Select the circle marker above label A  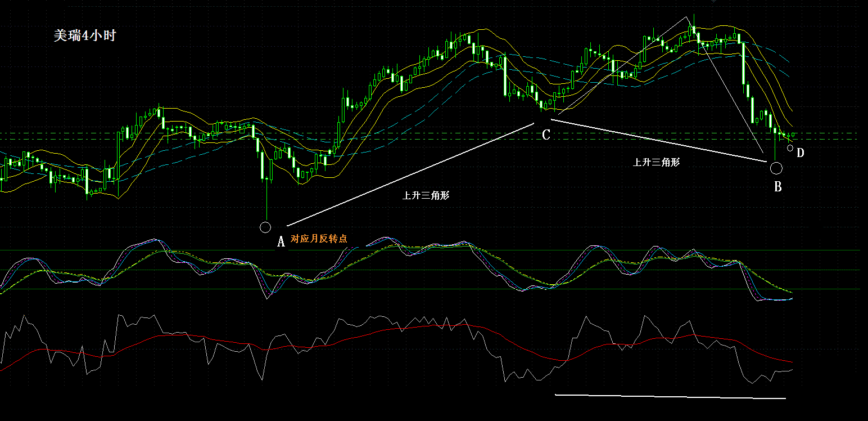[x=266, y=227]
